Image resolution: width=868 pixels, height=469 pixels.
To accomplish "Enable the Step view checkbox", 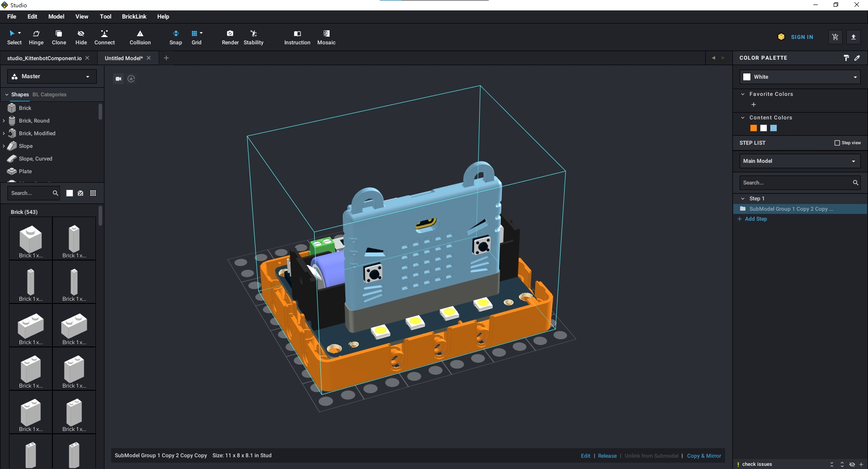I will [837, 143].
